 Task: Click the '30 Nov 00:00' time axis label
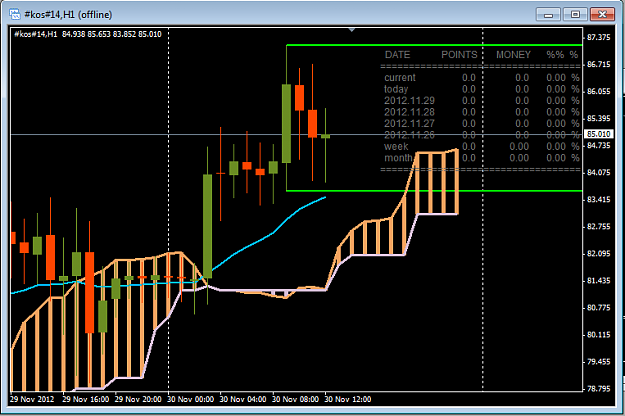click(x=191, y=399)
